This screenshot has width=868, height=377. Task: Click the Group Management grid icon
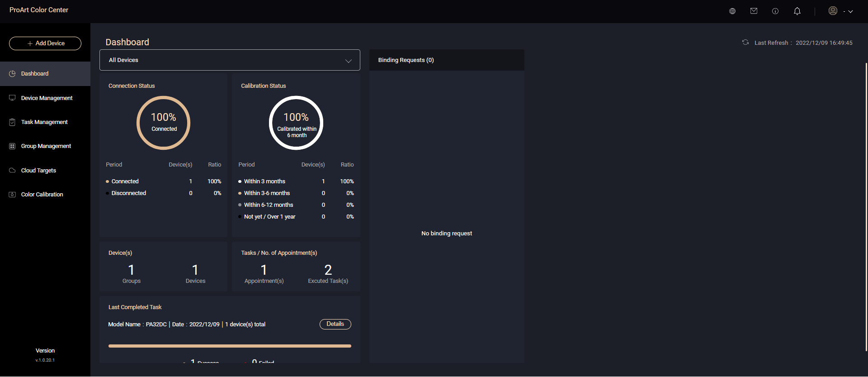[x=12, y=146]
